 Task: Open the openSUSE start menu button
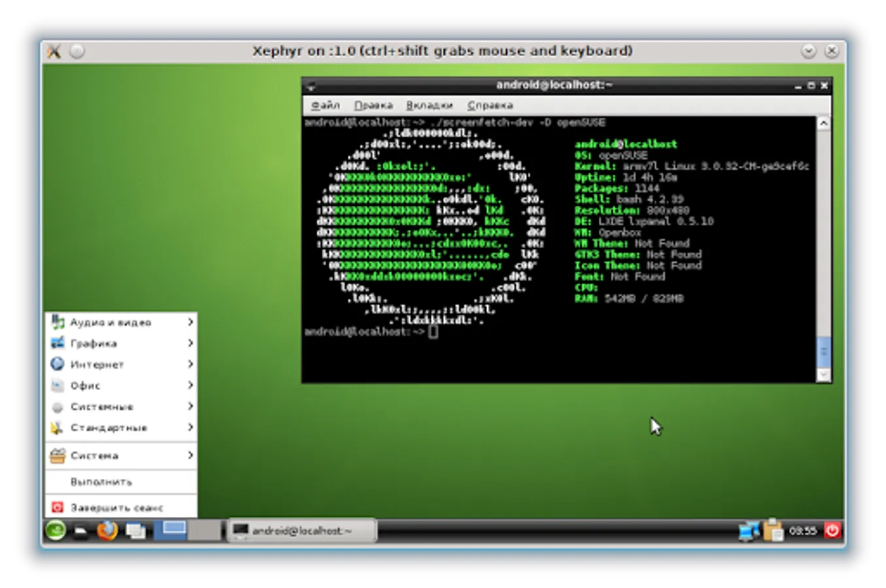56,530
